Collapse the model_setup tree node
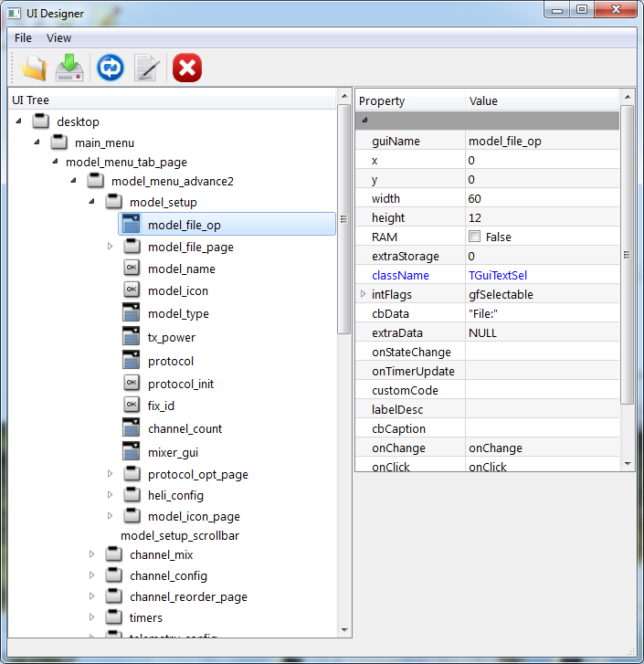Image resolution: width=644 pixels, height=664 pixels. click(92, 202)
